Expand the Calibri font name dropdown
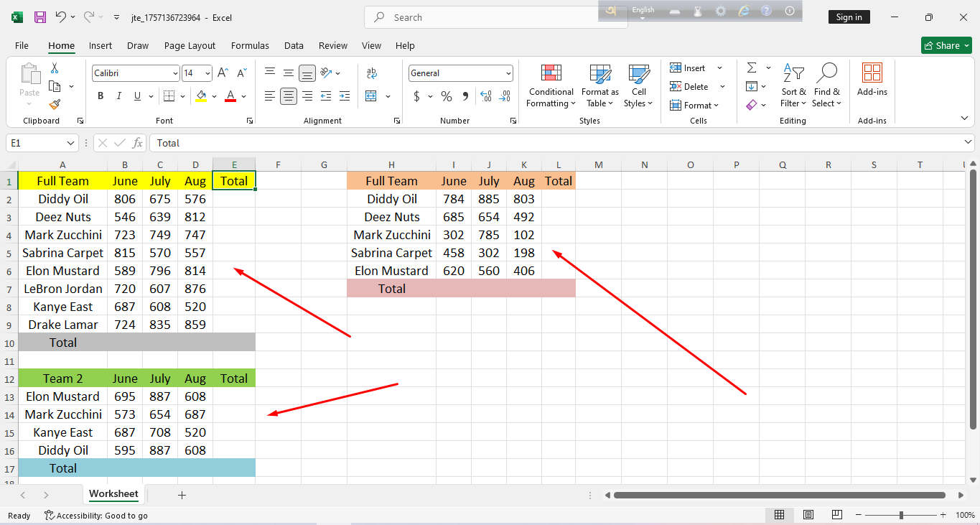Image resolution: width=980 pixels, height=525 pixels. (175, 73)
